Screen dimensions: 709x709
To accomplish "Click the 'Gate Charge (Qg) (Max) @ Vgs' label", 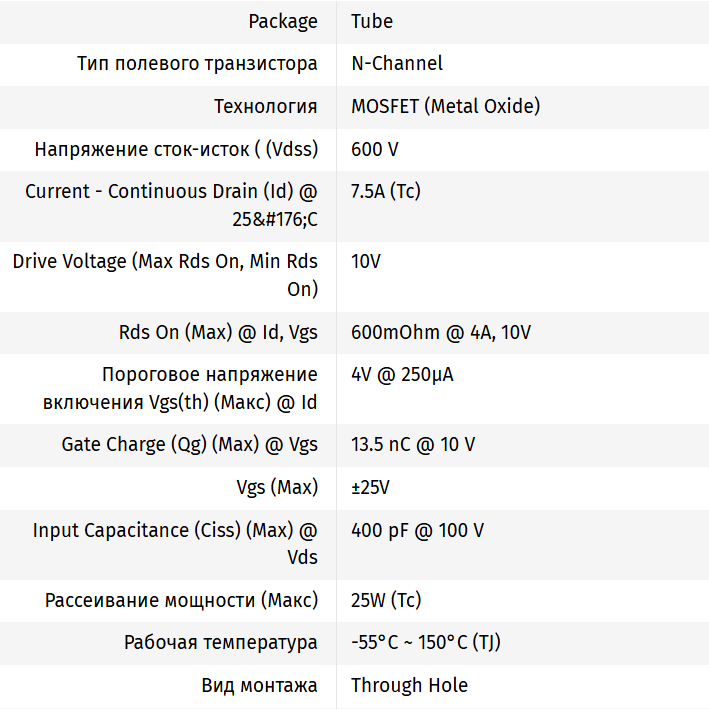I will point(189,445).
